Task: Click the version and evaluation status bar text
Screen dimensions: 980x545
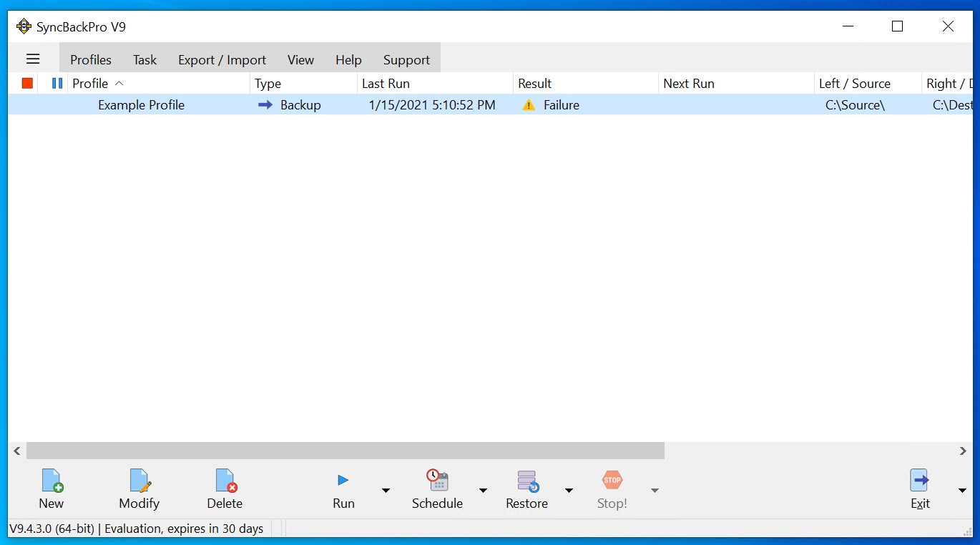Action: [136, 529]
